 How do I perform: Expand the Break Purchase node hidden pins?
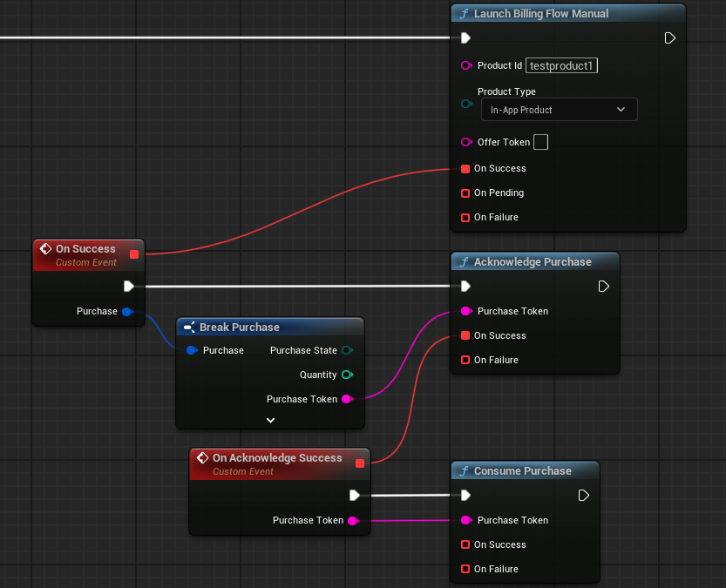coord(270,420)
